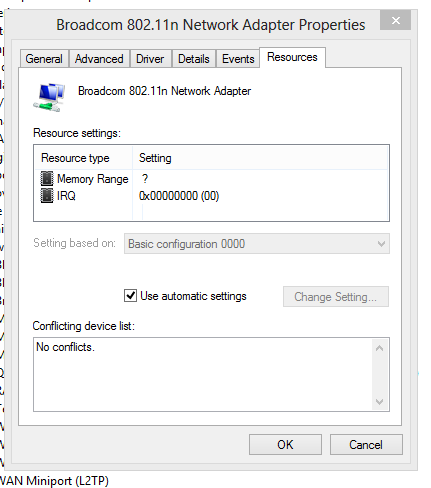431x488 pixels.
Task: Open the Basic configuration 0000 dropdown
Action: pyautogui.click(x=257, y=244)
